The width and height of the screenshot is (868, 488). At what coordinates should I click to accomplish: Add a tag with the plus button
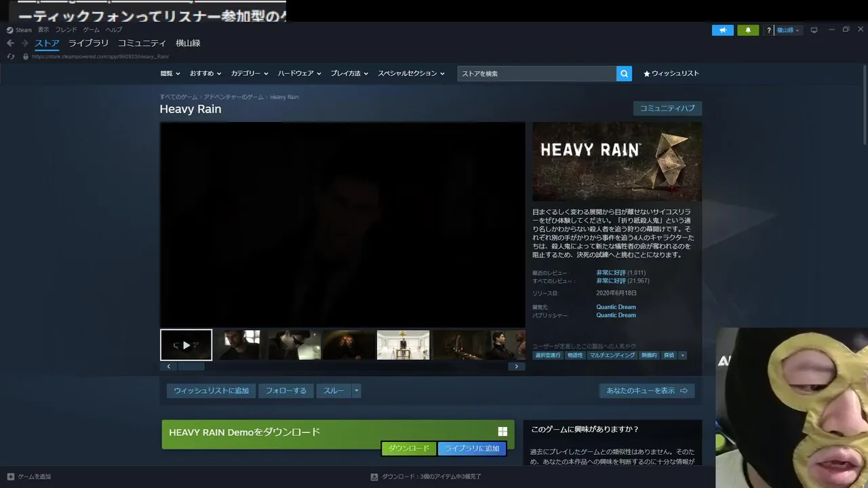pos(682,355)
